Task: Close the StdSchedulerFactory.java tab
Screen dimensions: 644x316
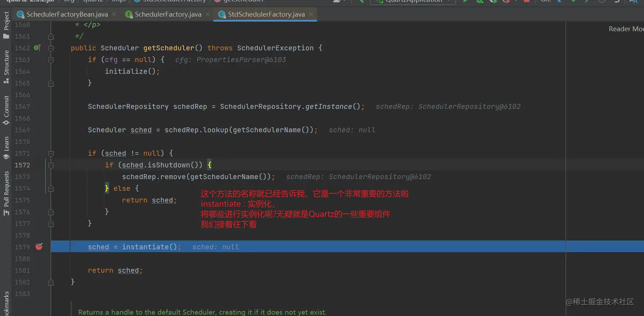Action: [x=311, y=14]
